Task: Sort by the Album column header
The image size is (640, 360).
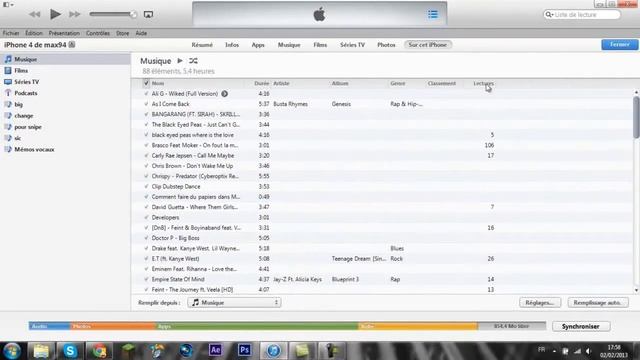Action: point(340,83)
